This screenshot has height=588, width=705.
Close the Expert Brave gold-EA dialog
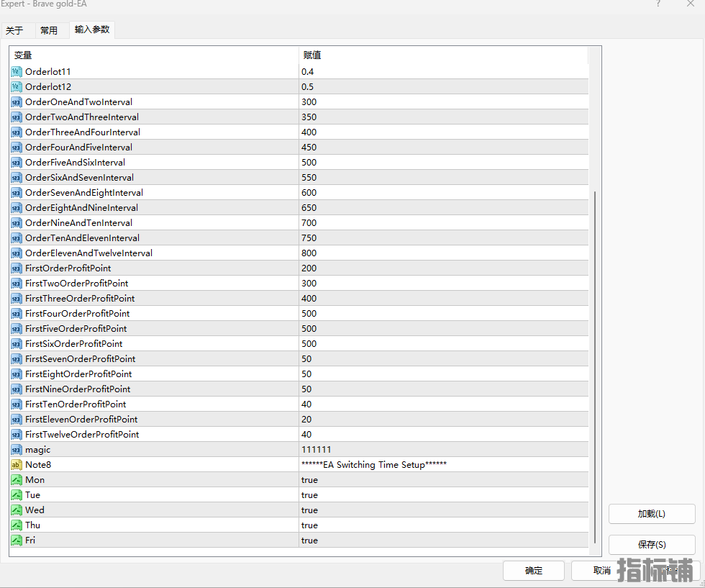(691, 4)
